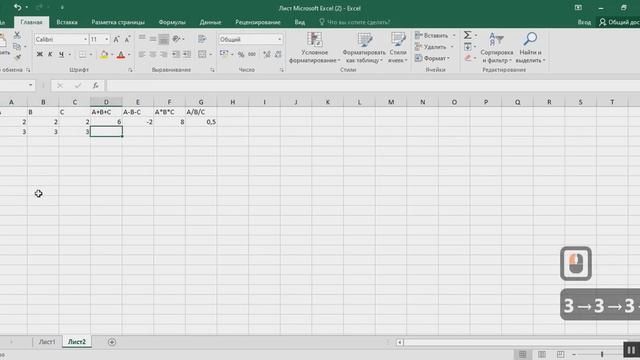
Task: Click the accounting currency format icon
Action: (x=224, y=54)
